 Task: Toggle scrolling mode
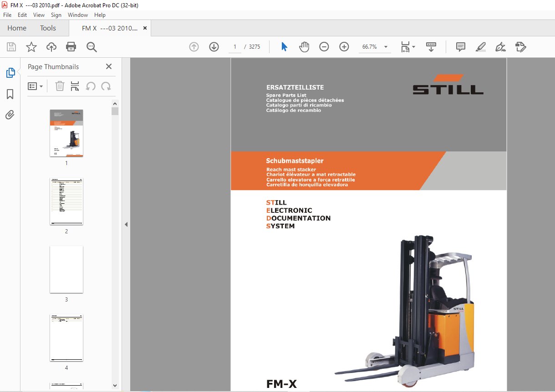[x=431, y=47]
